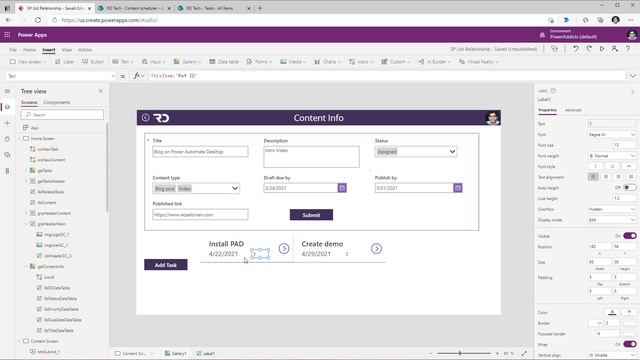Screen dimensions: 640x360
Task: Click the Insert plus icon in left rail
Action: pos(7,123)
